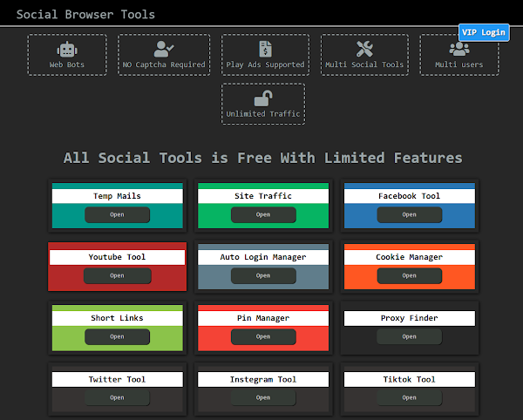Open the Pin Manager

click(263, 336)
